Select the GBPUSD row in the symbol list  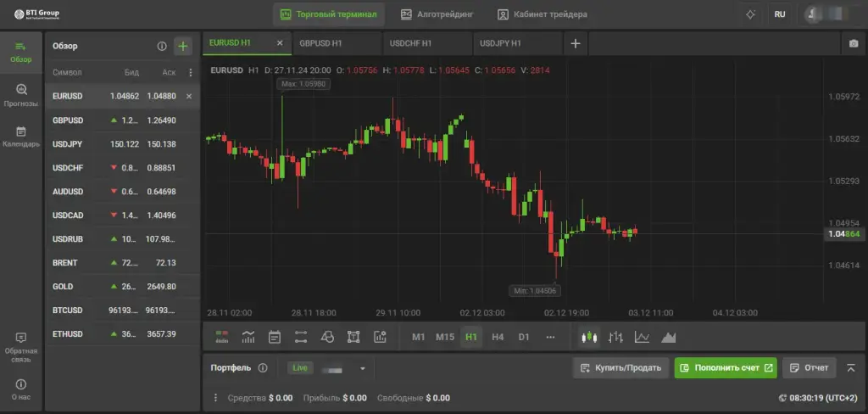pyautogui.click(x=122, y=120)
